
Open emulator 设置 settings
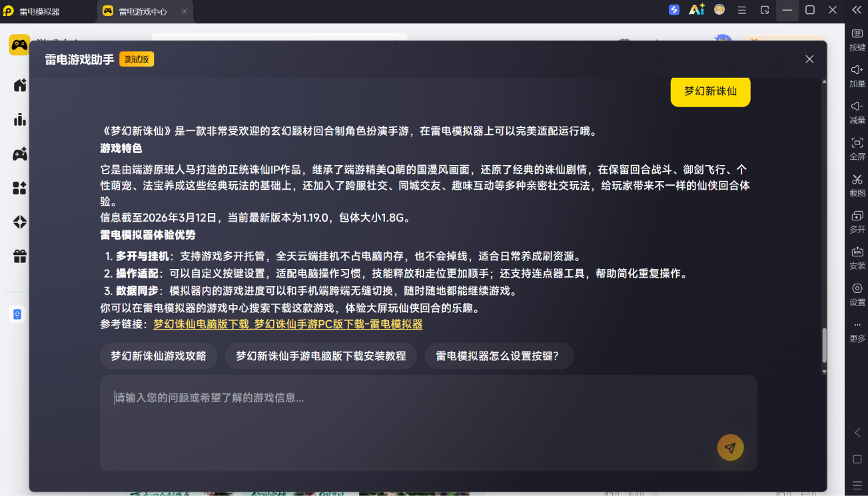[x=857, y=294]
